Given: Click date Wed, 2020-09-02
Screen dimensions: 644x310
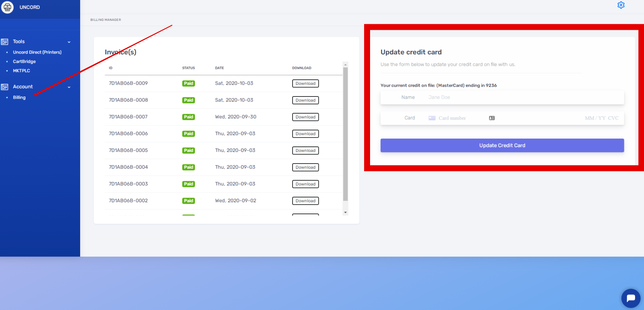Looking at the screenshot, I should [x=236, y=201].
